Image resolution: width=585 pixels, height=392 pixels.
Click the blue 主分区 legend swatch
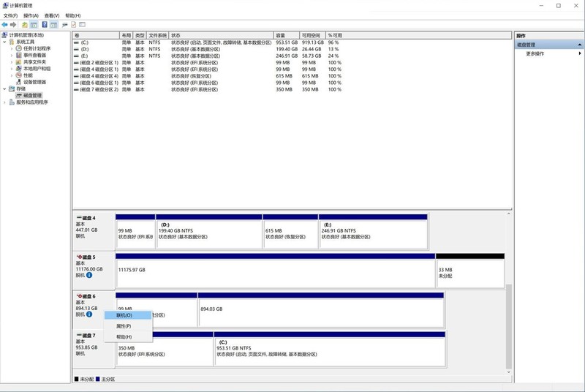98,379
